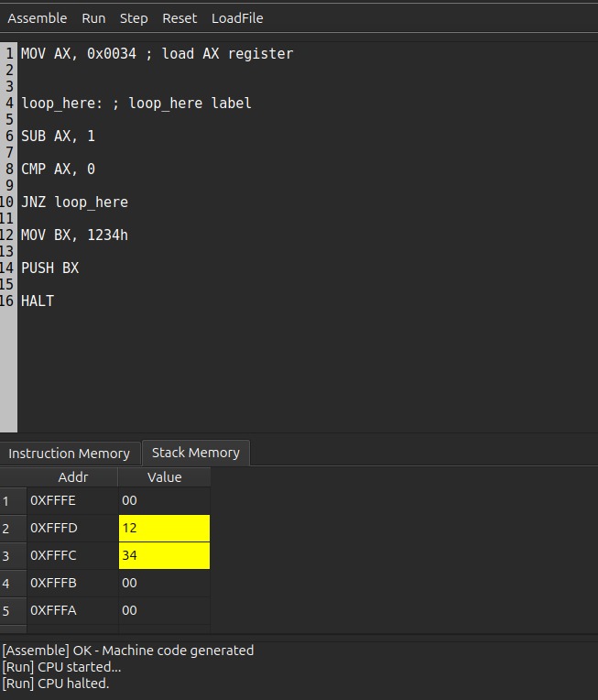The height and width of the screenshot is (700, 598).
Task: Switch to the Instruction Memory tab
Action: 70,454
